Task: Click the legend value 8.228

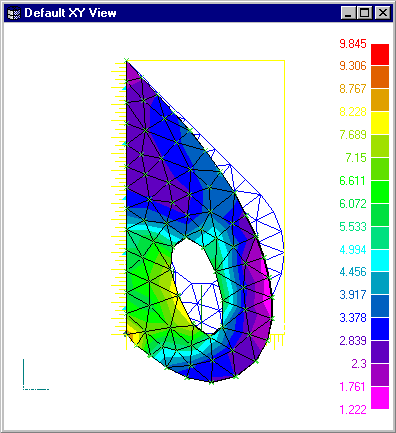Action: 353,112
